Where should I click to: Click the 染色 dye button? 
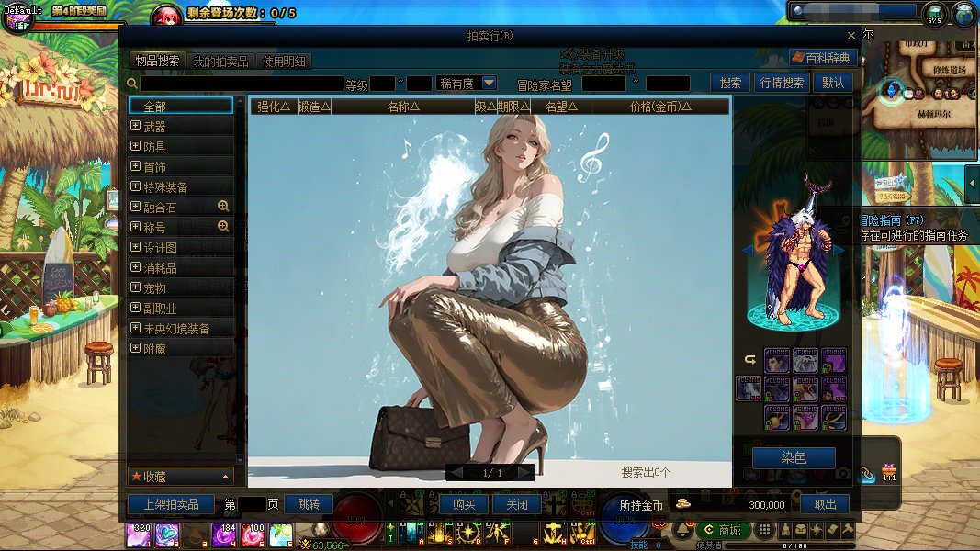[x=794, y=457]
